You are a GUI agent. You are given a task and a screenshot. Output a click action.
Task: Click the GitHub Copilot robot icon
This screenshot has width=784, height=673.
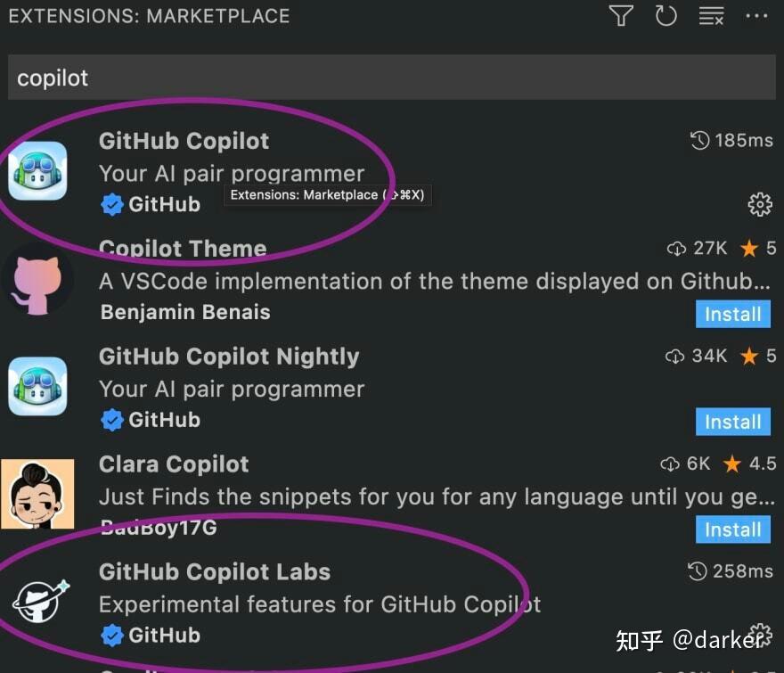pyautogui.click(x=37, y=171)
